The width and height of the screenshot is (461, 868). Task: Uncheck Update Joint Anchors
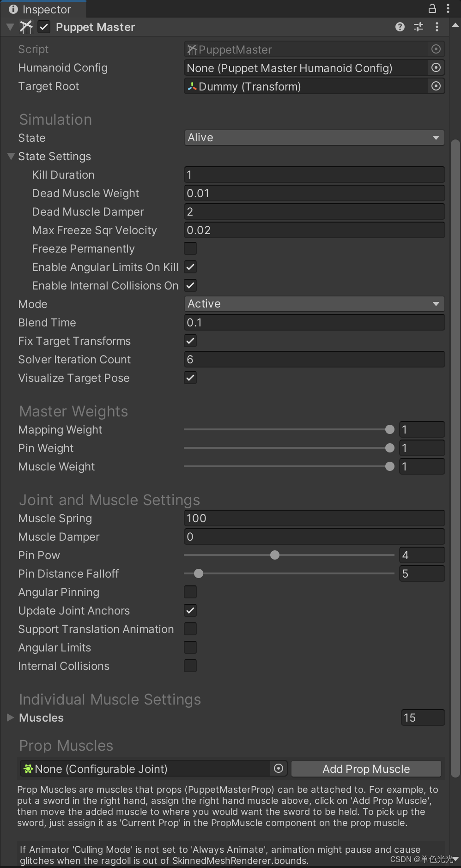point(190,610)
